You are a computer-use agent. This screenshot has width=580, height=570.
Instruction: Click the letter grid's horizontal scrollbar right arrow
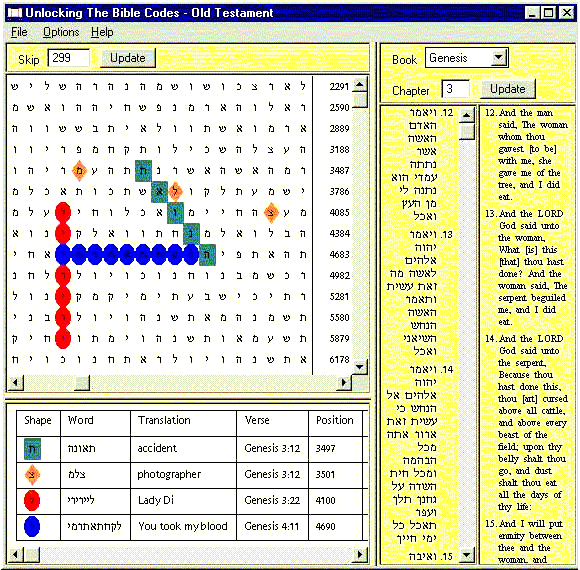point(344,383)
